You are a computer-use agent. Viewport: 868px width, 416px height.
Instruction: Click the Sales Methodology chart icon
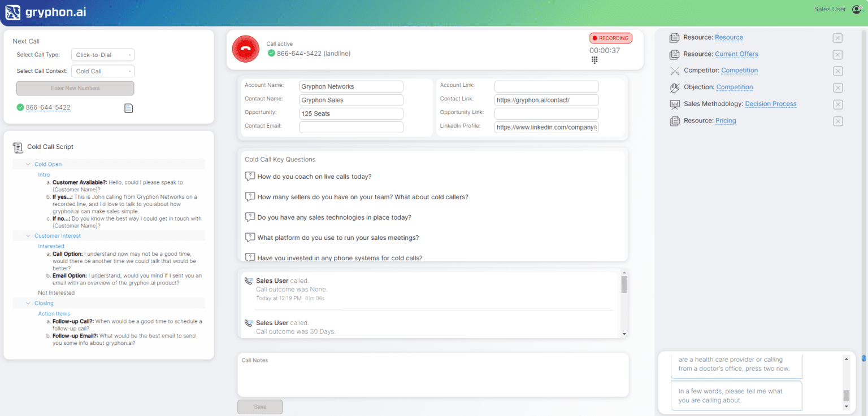(x=674, y=104)
